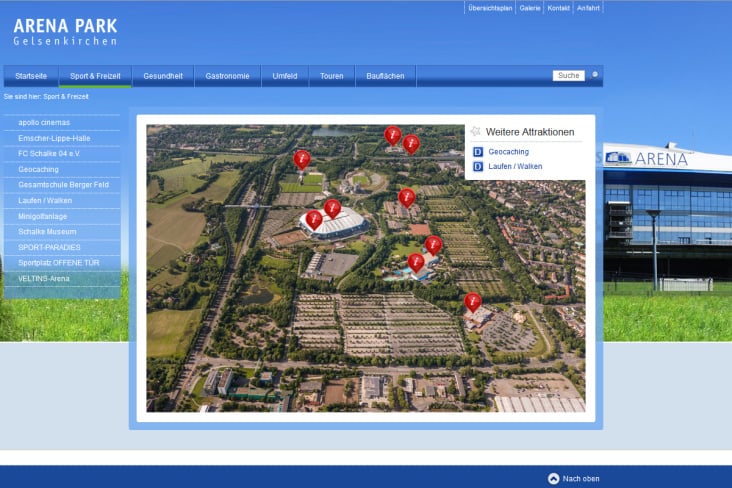Open the Galerie link

tap(530, 8)
